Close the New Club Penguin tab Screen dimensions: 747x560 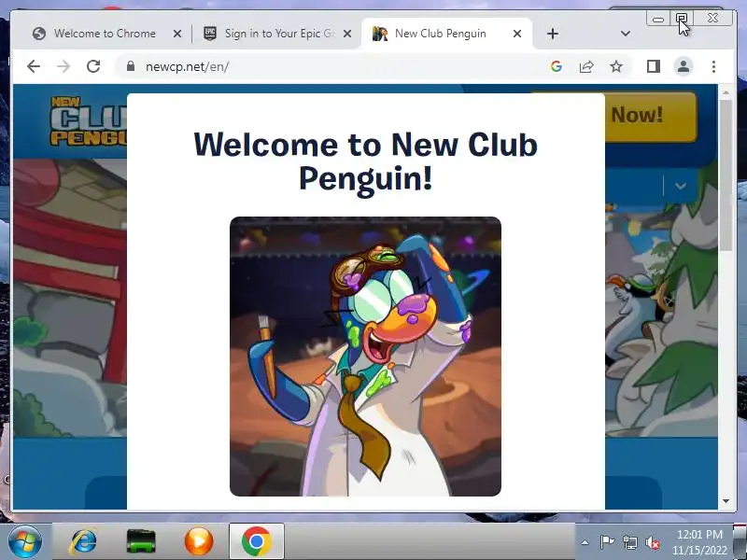(x=517, y=34)
